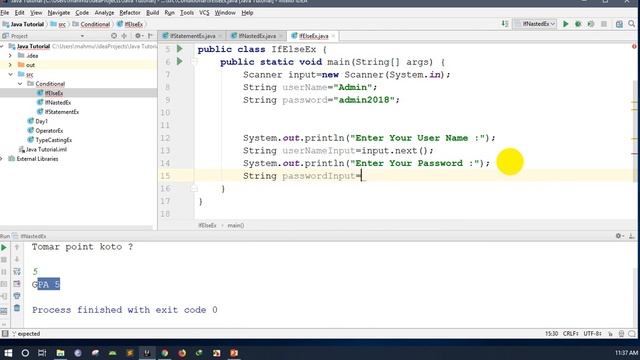Run main method from line 6 gutter
Viewport: 640px width, 360px height.
(x=180, y=62)
